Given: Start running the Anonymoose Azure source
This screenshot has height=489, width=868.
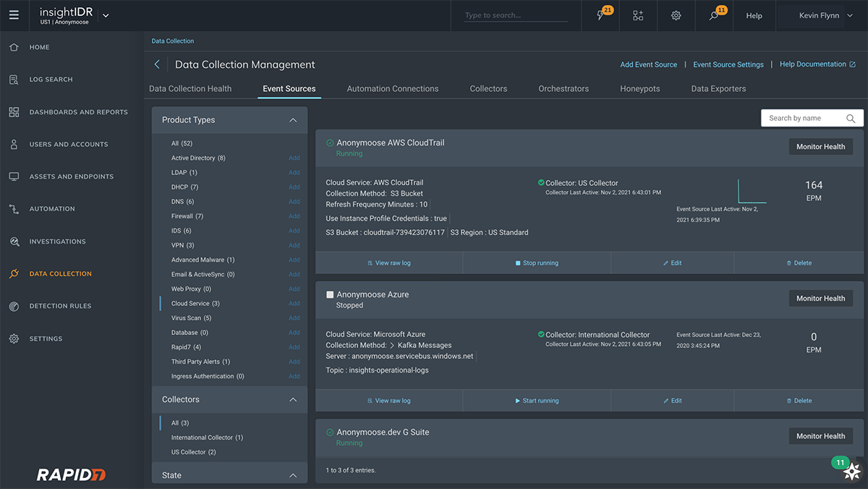Looking at the screenshot, I should click(537, 401).
